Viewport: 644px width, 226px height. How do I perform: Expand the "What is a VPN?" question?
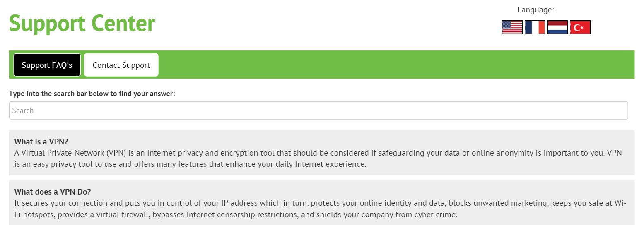(x=41, y=141)
